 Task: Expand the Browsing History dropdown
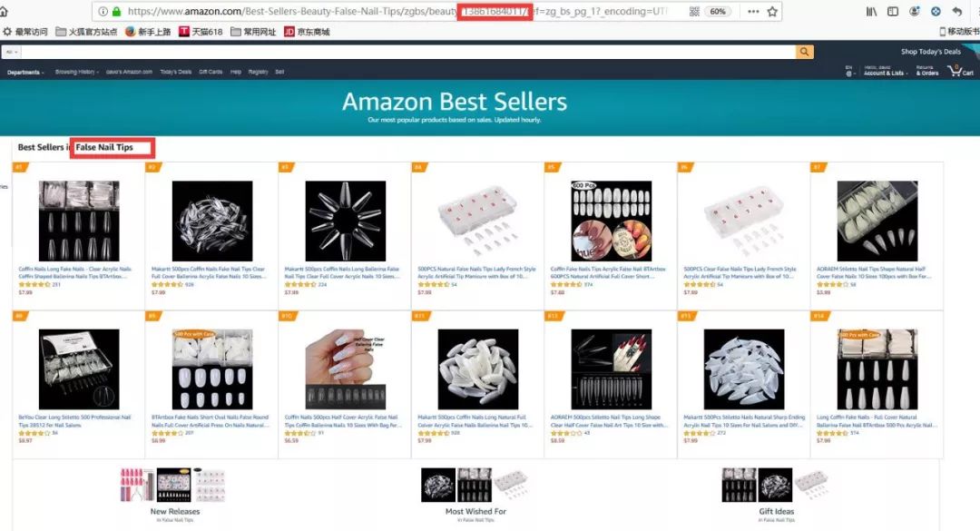pyautogui.click(x=77, y=72)
